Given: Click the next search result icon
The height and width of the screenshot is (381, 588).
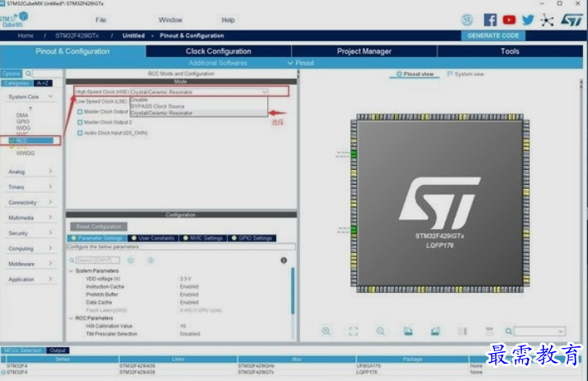Looking at the screenshot, I should click(x=150, y=261).
